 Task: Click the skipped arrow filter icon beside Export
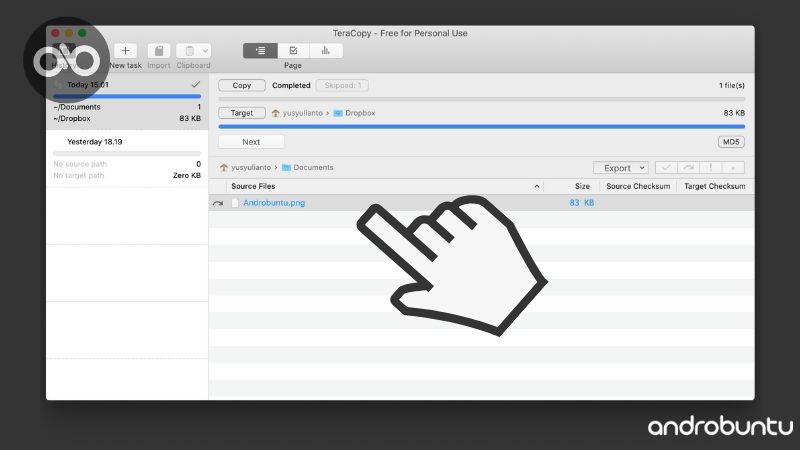pyautogui.click(x=688, y=167)
